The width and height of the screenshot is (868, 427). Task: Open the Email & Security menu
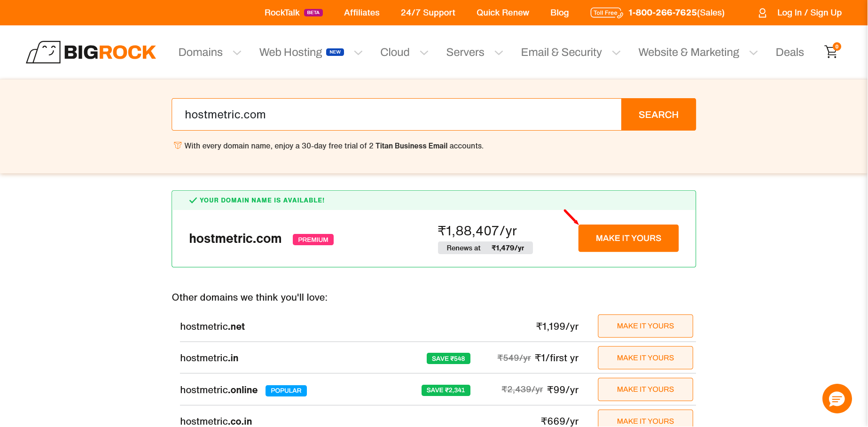click(x=561, y=52)
